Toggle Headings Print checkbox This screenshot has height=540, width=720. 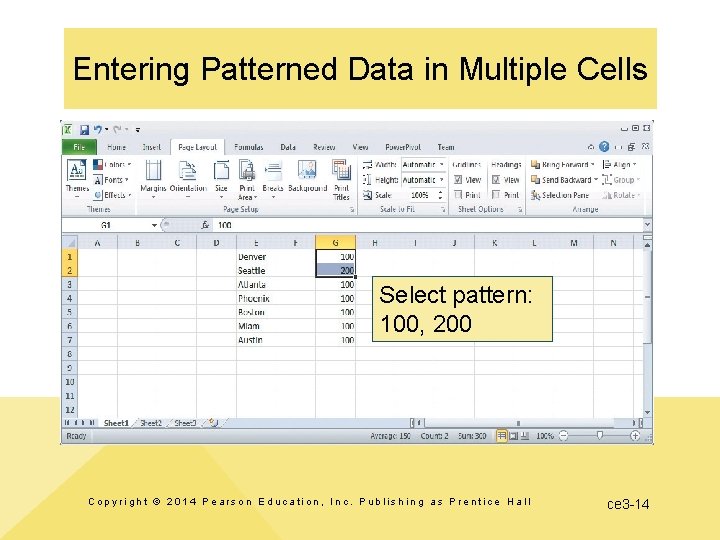point(496,195)
